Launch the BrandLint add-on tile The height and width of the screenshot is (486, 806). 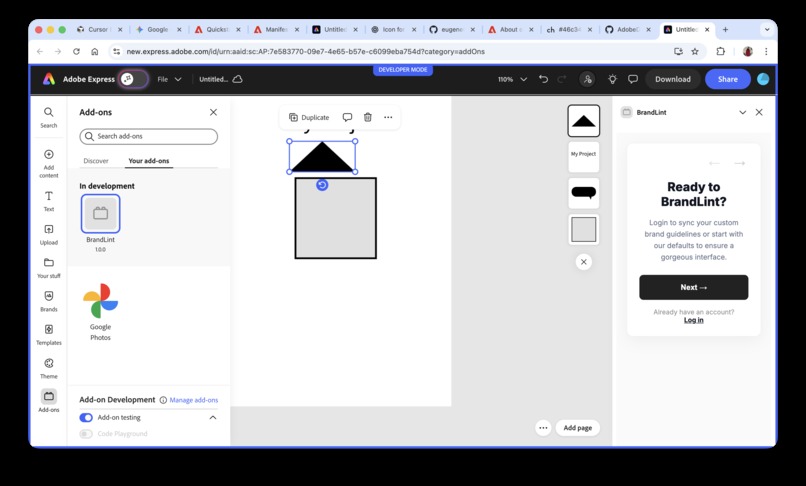(x=100, y=213)
